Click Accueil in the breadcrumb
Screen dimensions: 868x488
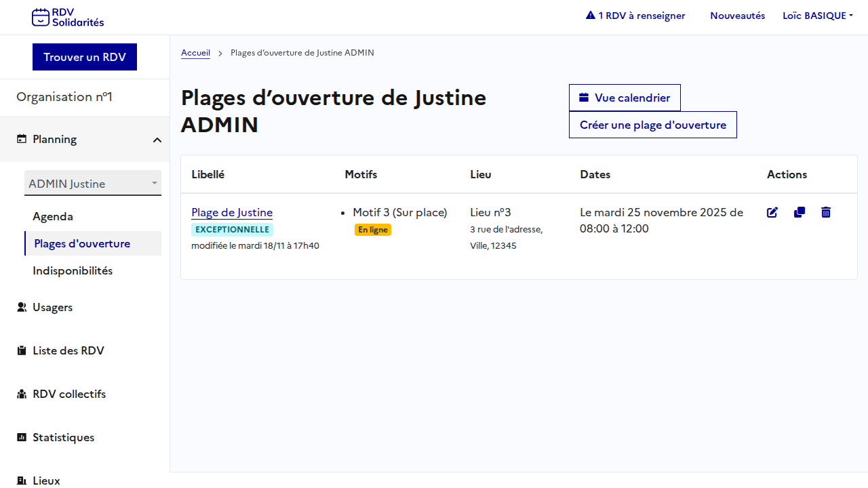point(195,53)
